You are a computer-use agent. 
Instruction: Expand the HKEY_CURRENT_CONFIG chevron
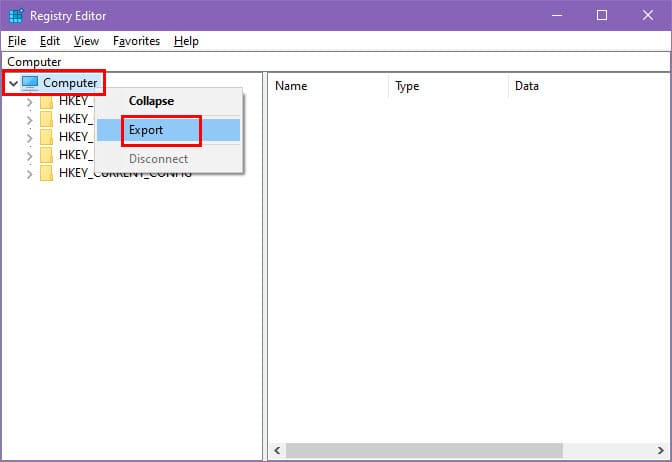[29, 174]
